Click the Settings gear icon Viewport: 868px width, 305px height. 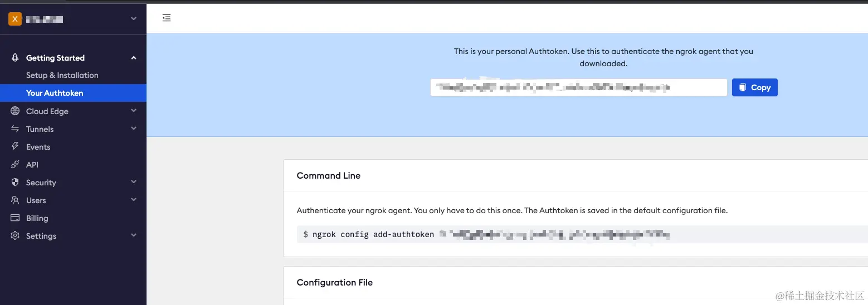[x=15, y=236]
